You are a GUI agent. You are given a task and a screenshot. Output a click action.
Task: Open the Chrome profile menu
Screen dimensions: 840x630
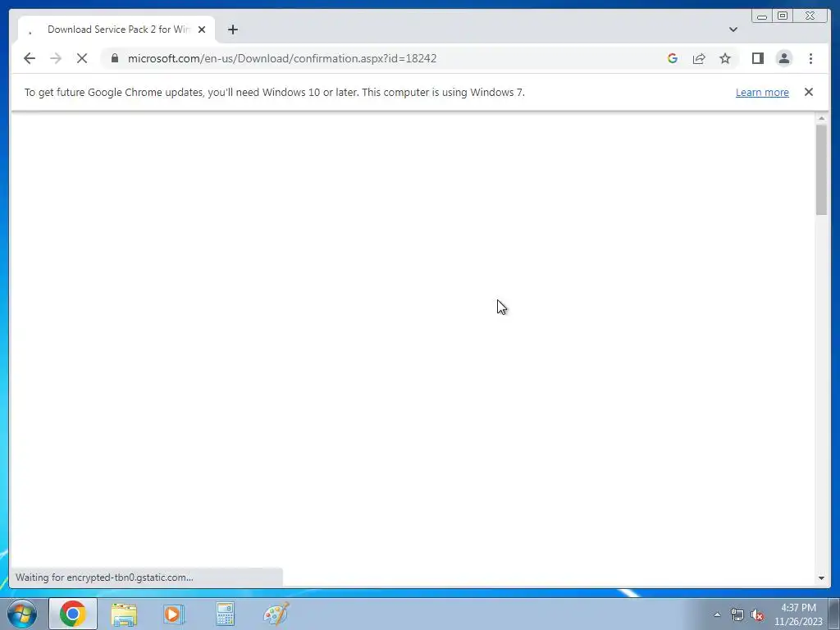coord(783,58)
